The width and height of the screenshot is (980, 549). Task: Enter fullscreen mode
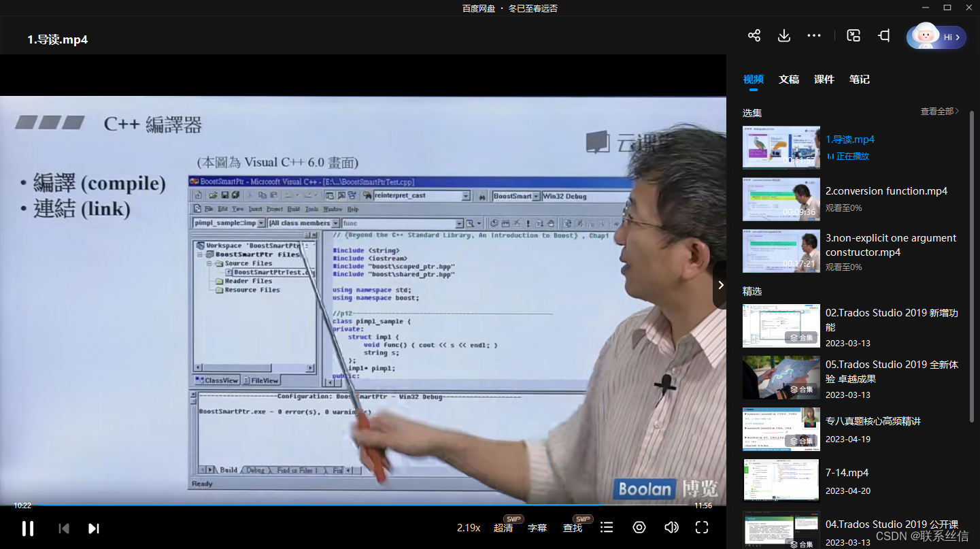(702, 528)
